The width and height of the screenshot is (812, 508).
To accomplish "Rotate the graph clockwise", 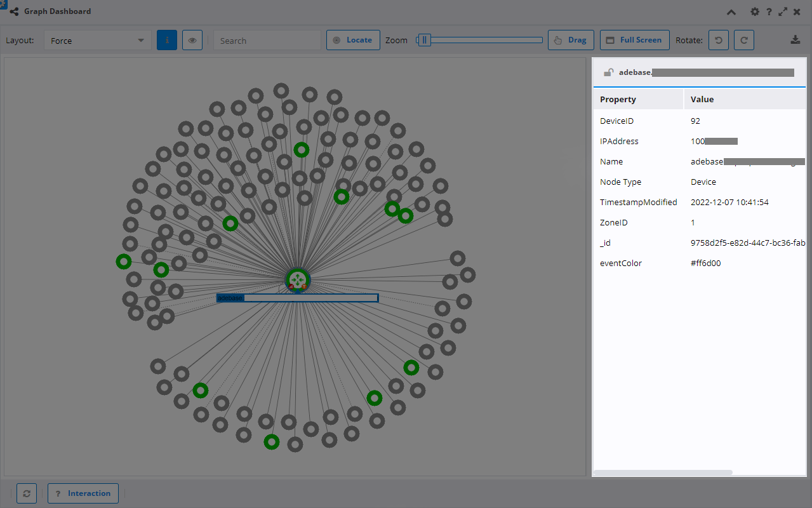I will [743, 40].
